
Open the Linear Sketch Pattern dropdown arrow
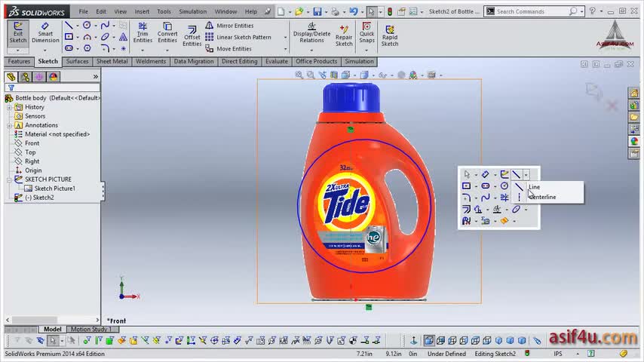point(286,38)
